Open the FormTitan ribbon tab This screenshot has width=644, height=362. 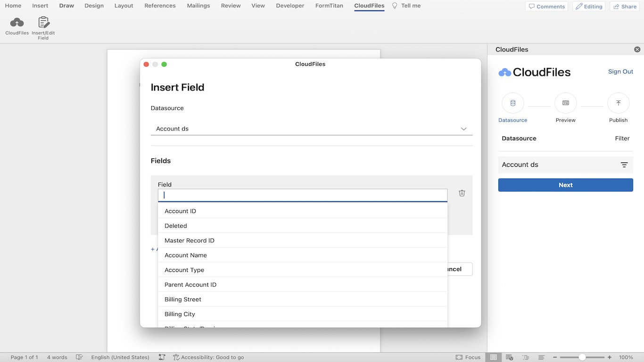pos(329,6)
